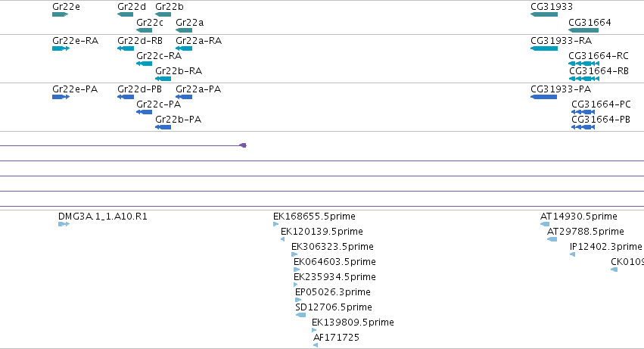Viewport: 644px width, 349px height.
Task: Click the light-blue arrow under DMG3A.1_1.A10.R1
Action: 64,224
